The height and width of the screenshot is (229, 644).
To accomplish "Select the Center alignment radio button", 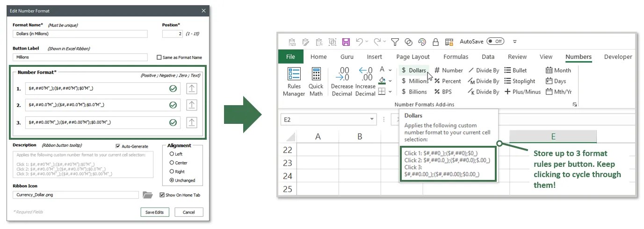I will point(172,163).
